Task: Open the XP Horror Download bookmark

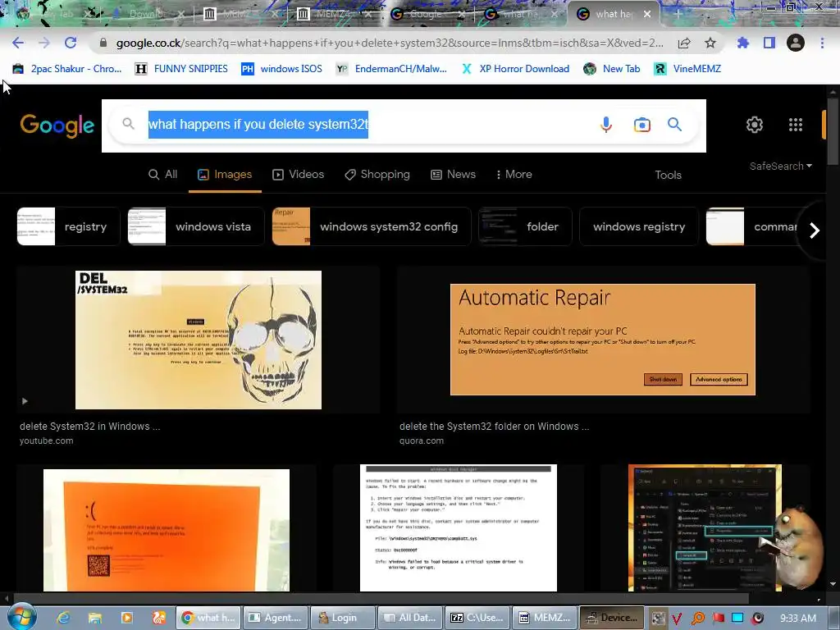Action: 515,69
